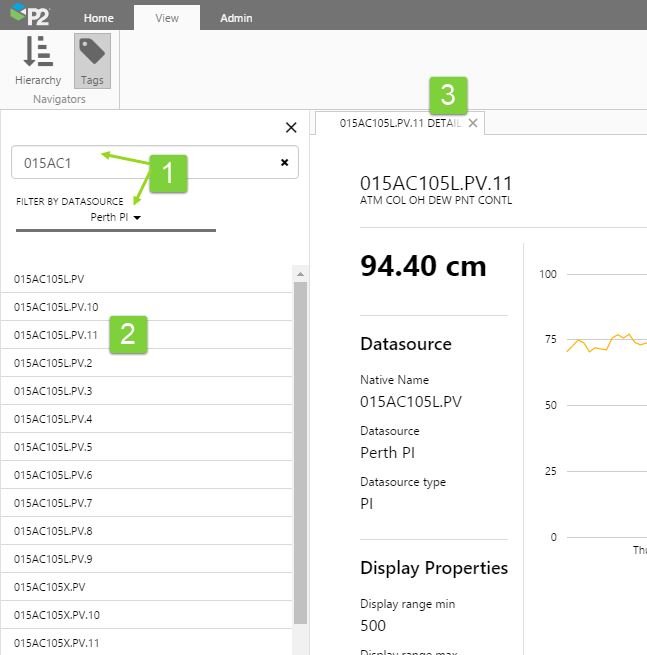Close the 015AC105L.PV.11 Detail tab
The width and height of the screenshot is (647, 655).
pos(473,123)
